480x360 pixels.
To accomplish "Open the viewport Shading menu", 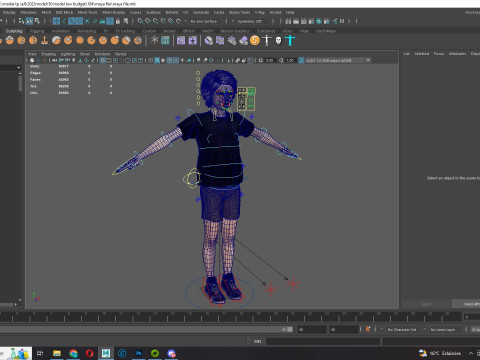I will click(x=48, y=54).
